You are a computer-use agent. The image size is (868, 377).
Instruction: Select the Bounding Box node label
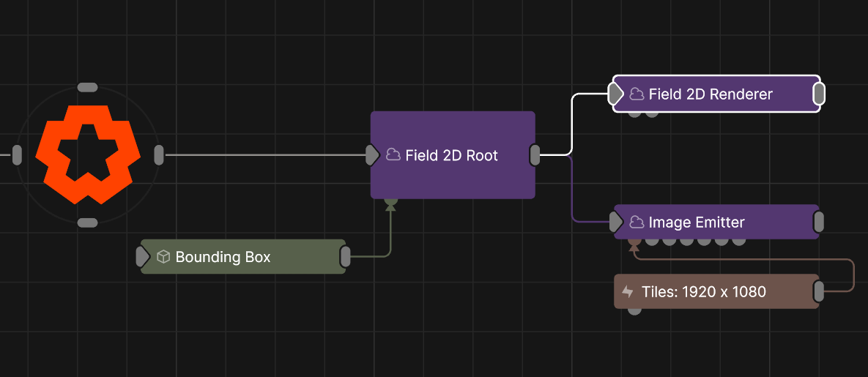tap(223, 257)
